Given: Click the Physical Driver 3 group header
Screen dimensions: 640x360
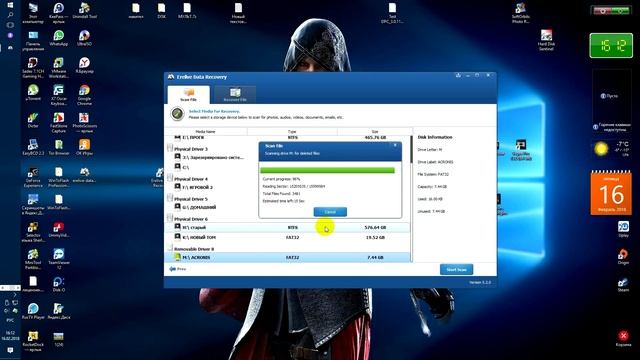Looking at the screenshot, I should (x=191, y=149).
